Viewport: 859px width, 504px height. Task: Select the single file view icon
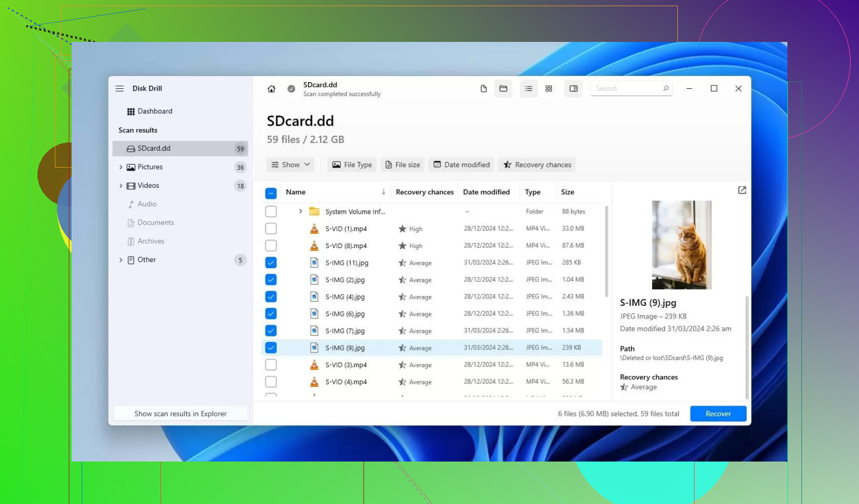pos(484,89)
